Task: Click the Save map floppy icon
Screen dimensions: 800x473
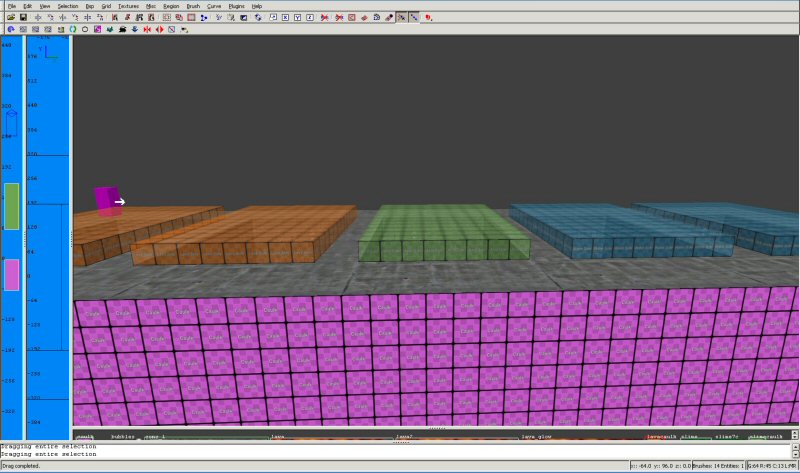Action: (x=21, y=18)
